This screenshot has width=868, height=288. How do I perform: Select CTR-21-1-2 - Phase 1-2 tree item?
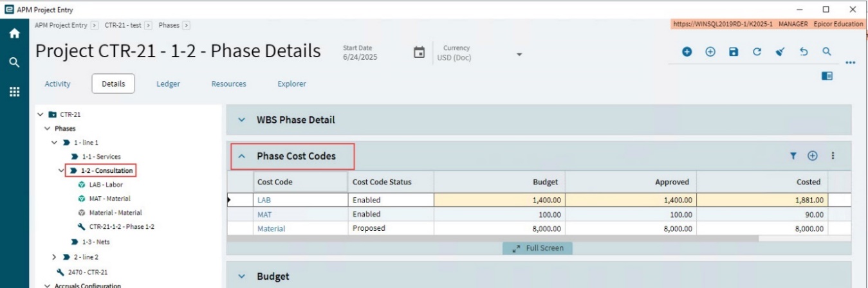tap(122, 227)
